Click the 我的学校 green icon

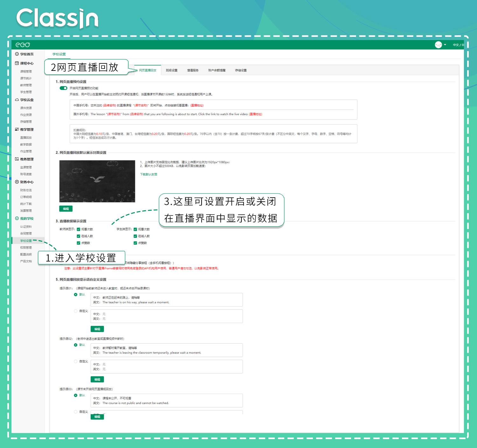pos(17,218)
